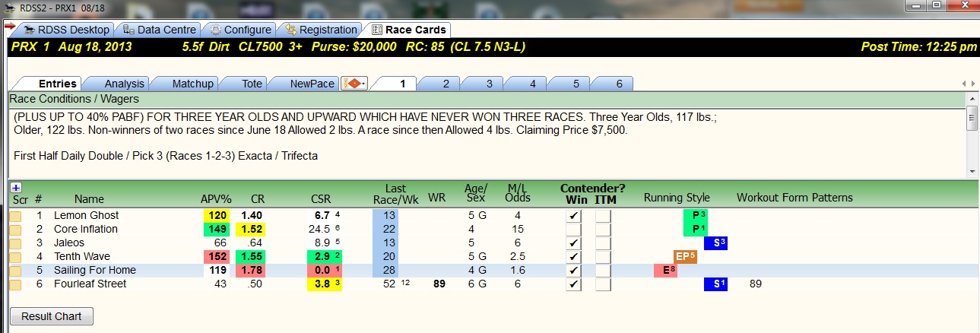The image size is (980, 333).
Task: Click the green P3 running style badge
Action: click(x=696, y=216)
